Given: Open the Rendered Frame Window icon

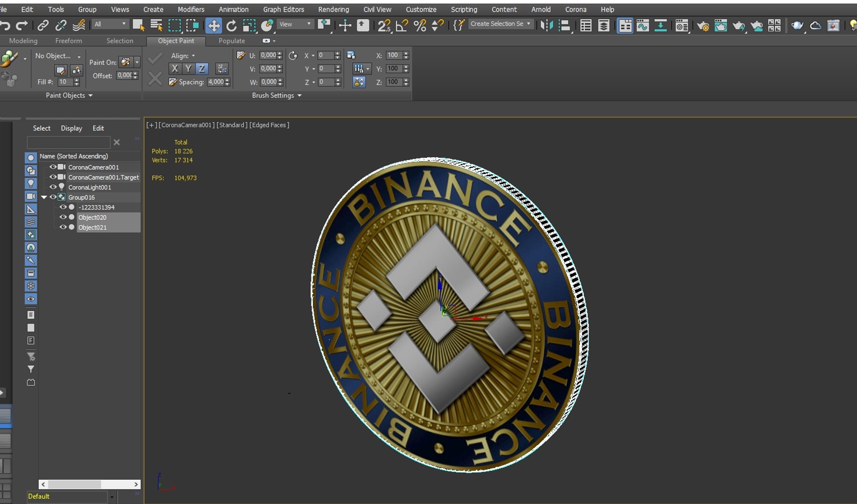Looking at the screenshot, I should 721,25.
